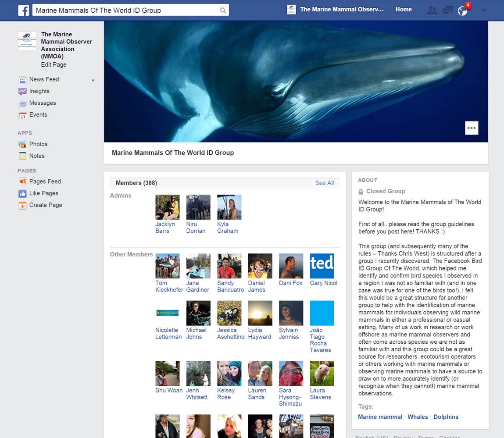Click the Notes app icon
This screenshot has width=504, height=438.
tap(22, 156)
